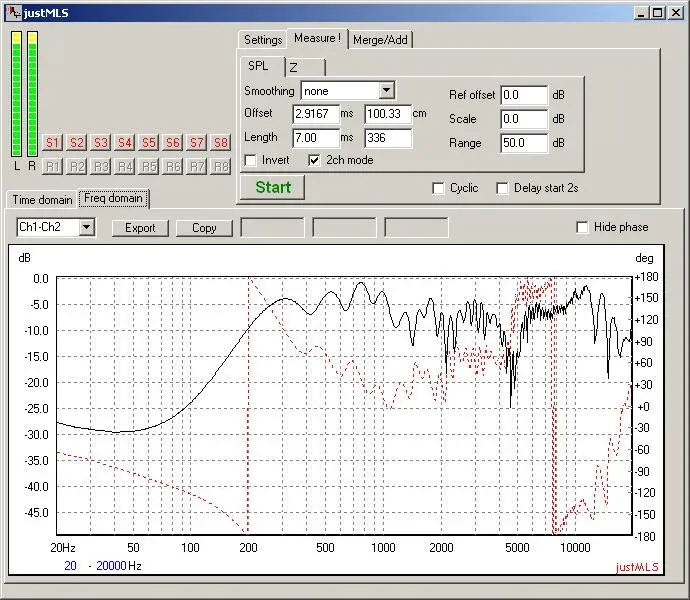Click the Length ms field 7.00
The width and height of the screenshot is (690, 600).
point(316,138)
